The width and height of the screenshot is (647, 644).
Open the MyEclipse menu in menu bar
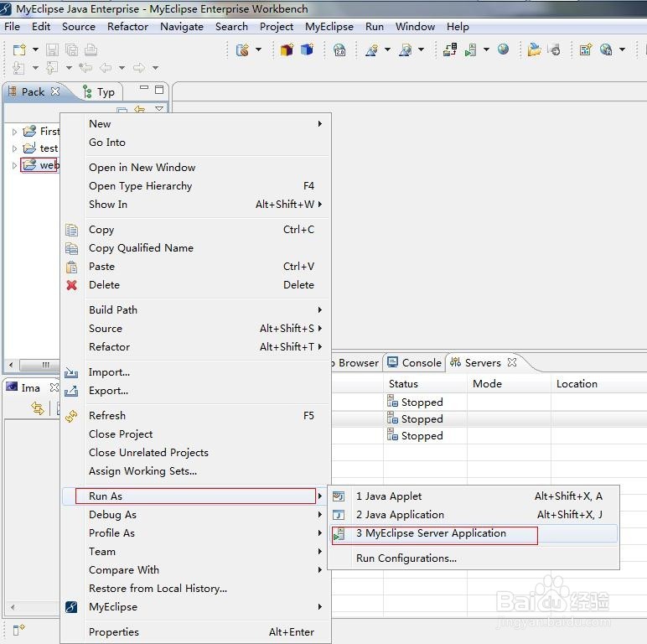(329, 27)
